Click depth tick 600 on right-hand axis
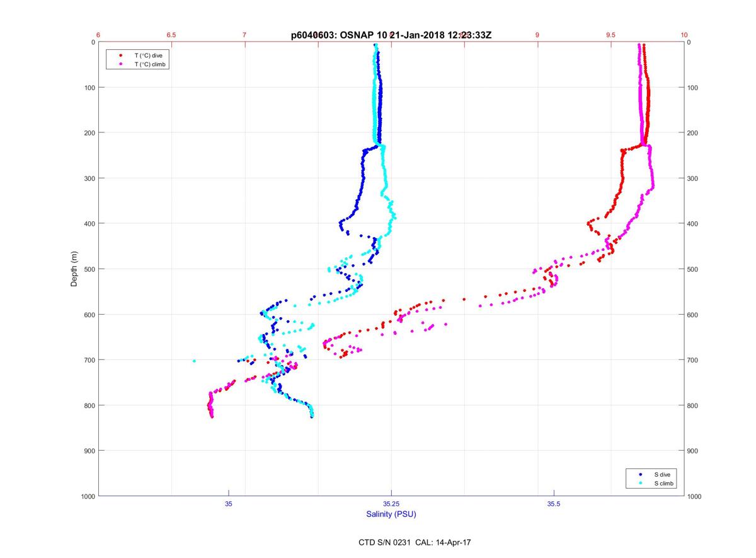The height and width of the screenshot is (558, 756). [694, 315]
